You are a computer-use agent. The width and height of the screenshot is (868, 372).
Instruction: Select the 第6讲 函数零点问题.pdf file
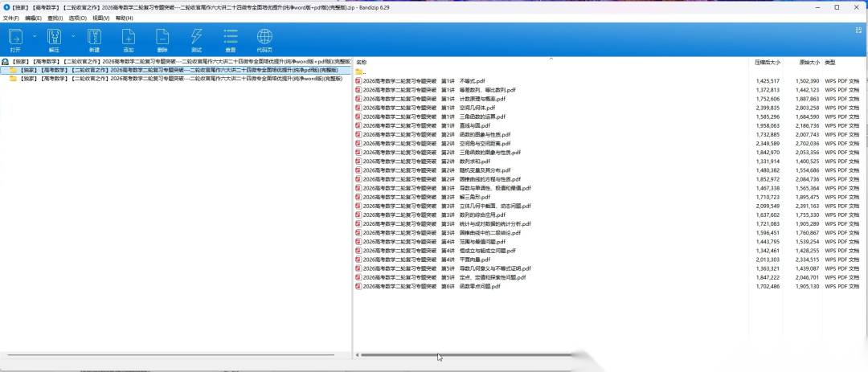[x=428, y=286]
